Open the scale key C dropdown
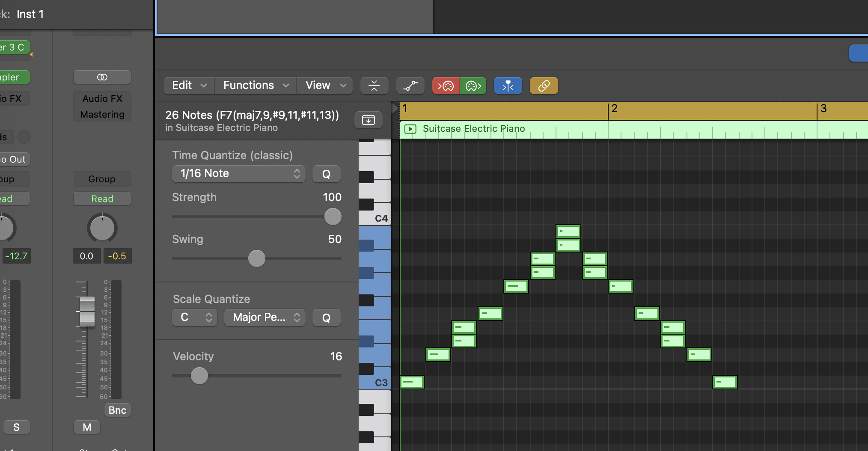Image resolution: width=868 pixels, height=451 pixels. [195, 317]
